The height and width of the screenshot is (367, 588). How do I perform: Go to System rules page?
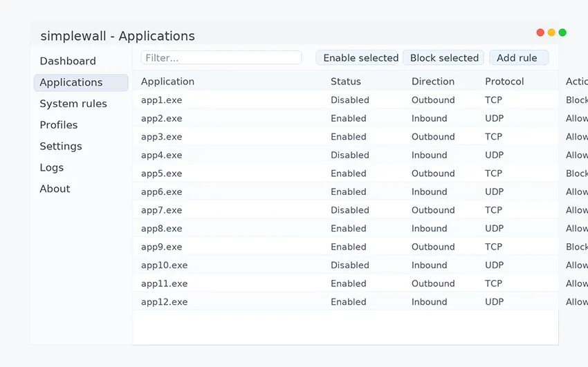(73, 104)
